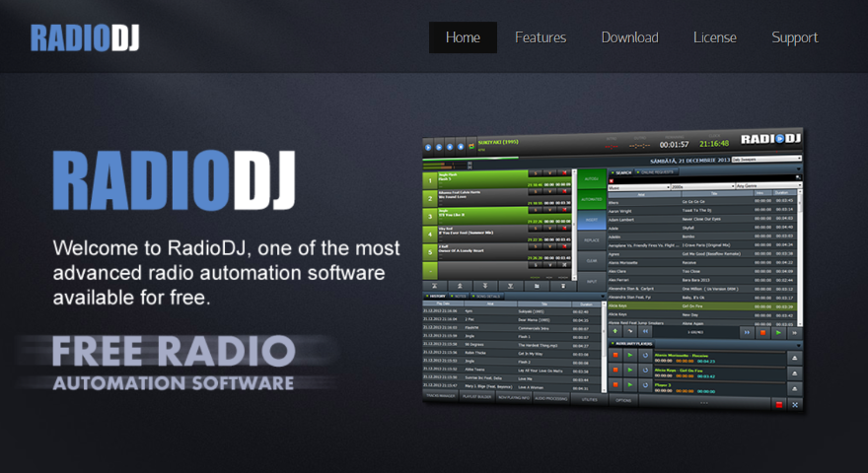This screenshot has height=473, width=868.
Task: Open the Support section
Action: tap(794, 37)
